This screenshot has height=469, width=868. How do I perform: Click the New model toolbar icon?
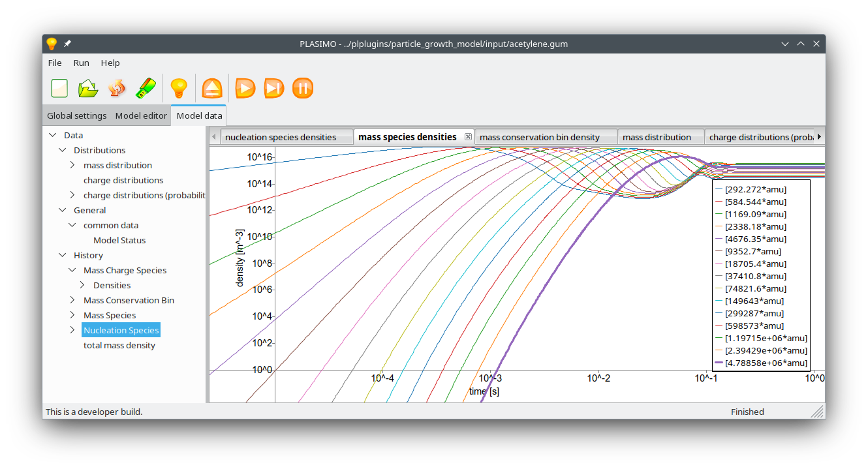click(59, 88)
